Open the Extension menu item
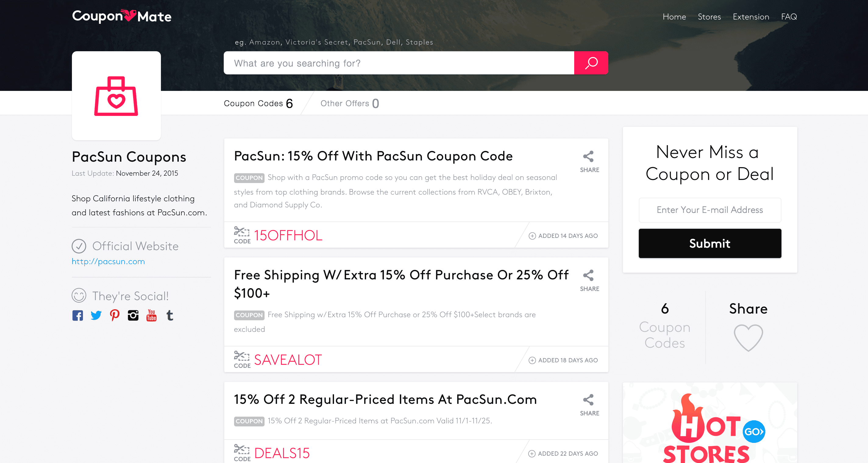This screenshot has height=463, width=868. [751, 17]
